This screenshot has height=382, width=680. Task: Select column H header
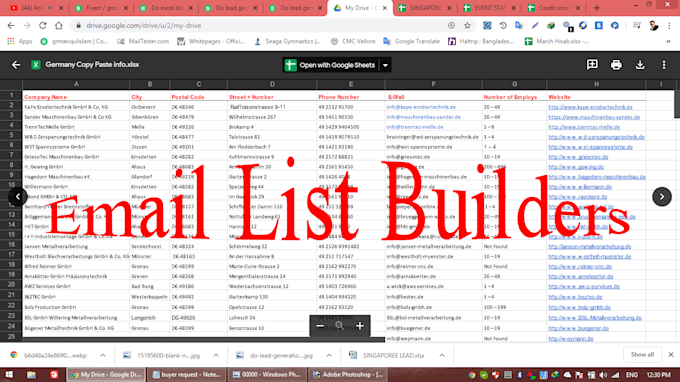pos(596,84)
